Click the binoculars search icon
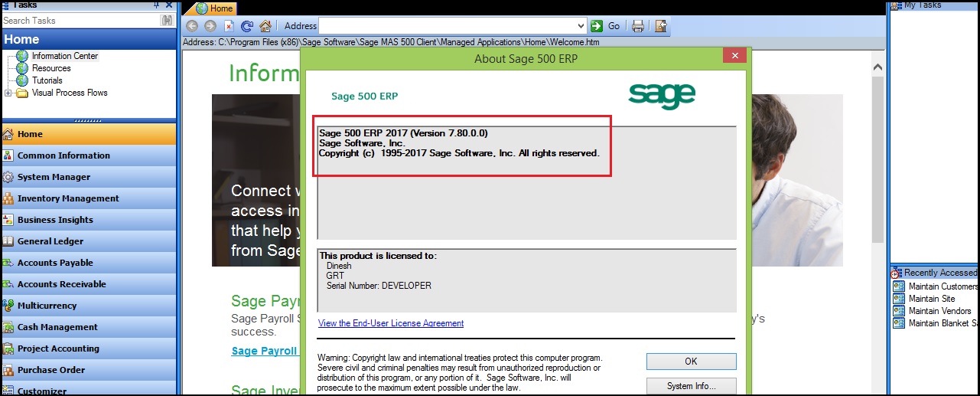 [x=167, y=21]
